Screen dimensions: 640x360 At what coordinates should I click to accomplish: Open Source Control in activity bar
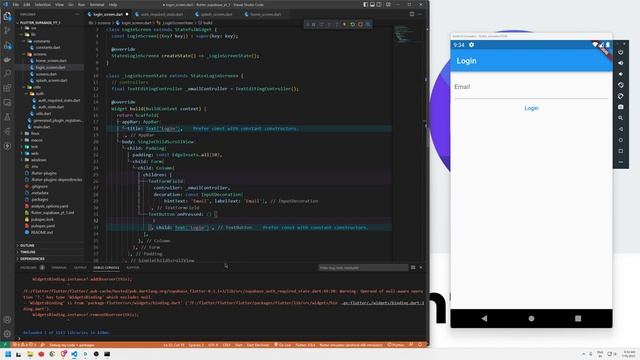pyautogui.click(x=7, y=31)
